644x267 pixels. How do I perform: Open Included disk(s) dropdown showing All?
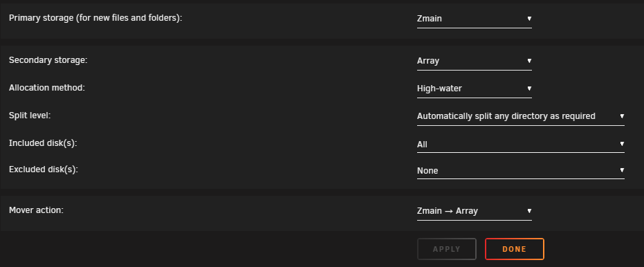520,144
